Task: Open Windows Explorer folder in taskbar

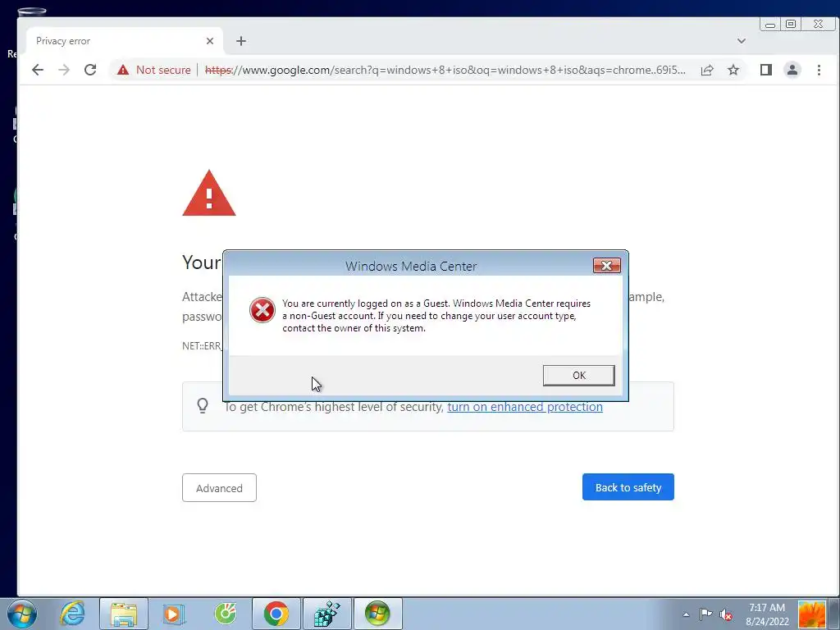Action: (x=124, y=614)
